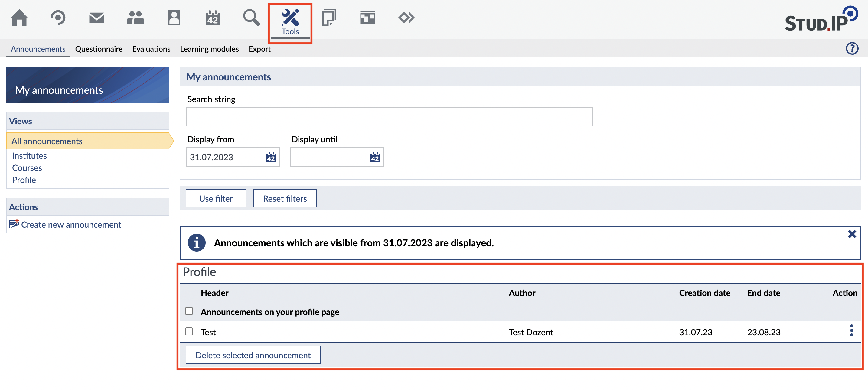Open calendar picker for Display from
The image size is (868, 390).
tap(271, 157)
